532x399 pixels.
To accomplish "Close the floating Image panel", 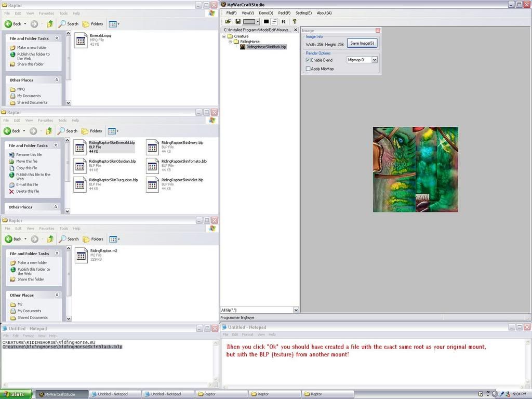I will click(x=378, y=31).
